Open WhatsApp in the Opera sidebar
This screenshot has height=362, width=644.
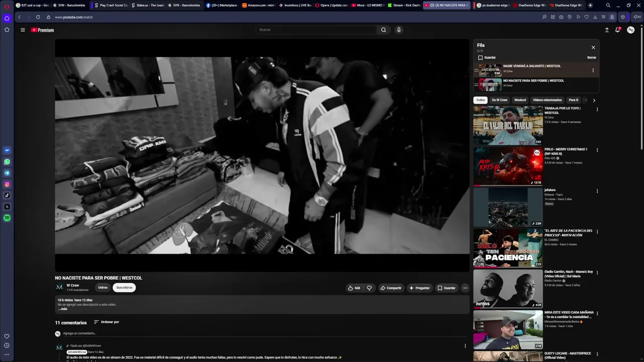click(x=7, y=162)
